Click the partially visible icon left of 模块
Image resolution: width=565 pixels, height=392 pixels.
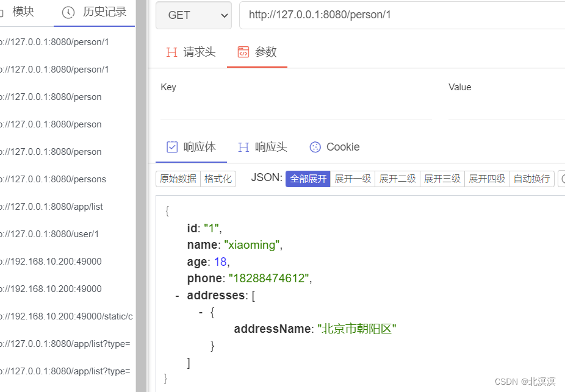[2, 12]
